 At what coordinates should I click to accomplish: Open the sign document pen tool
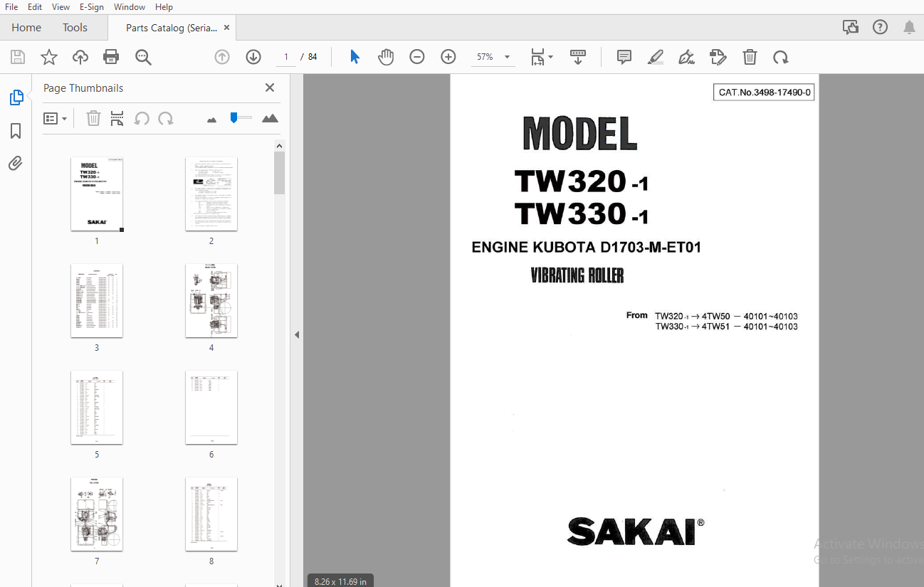tap(687, 57)
